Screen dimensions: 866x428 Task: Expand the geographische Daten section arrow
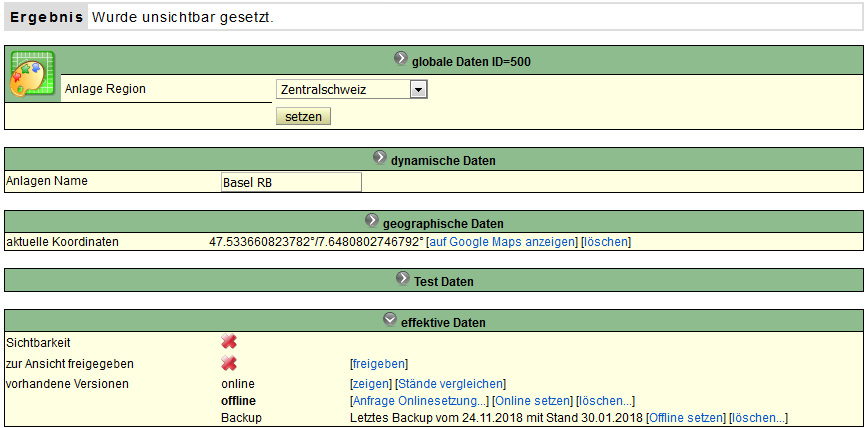372,220
